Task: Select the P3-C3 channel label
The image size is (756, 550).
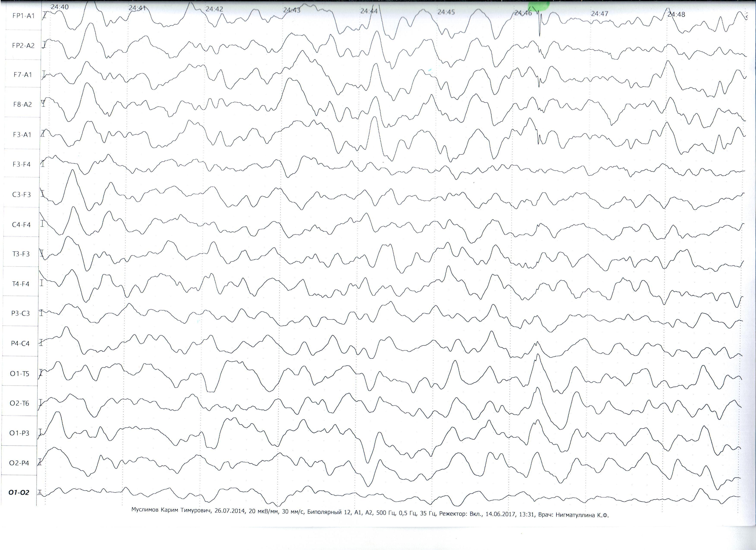Action: point(20,314)
